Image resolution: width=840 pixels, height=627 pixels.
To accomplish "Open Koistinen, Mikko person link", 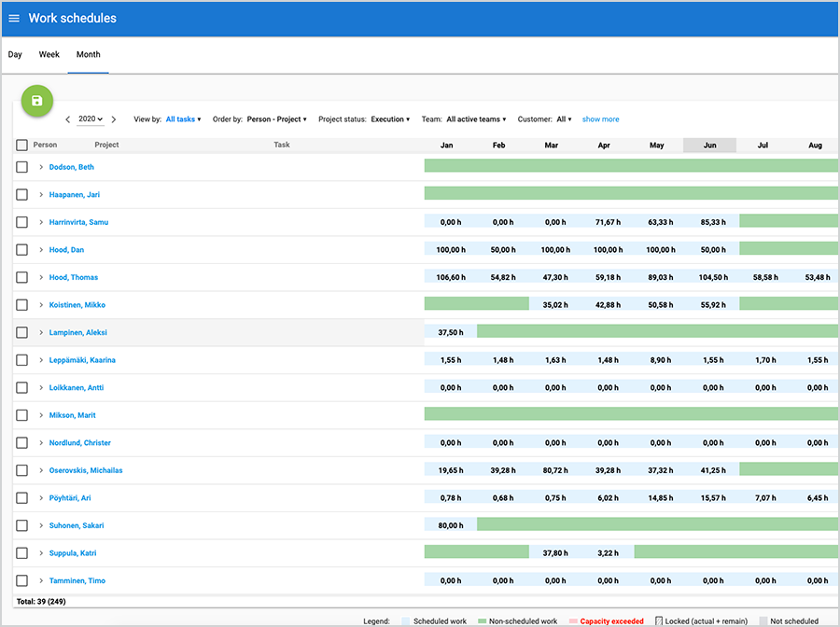I will click(x=77, y=305).
